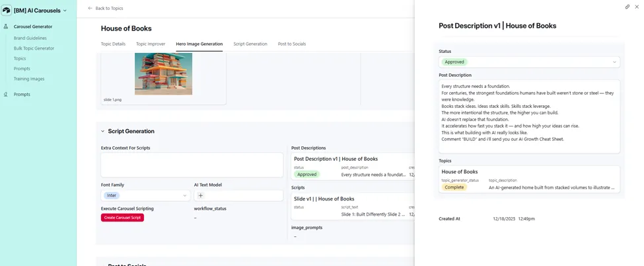Switch to Topic Improver tab
644x266 pixels.
pos(151,44)
